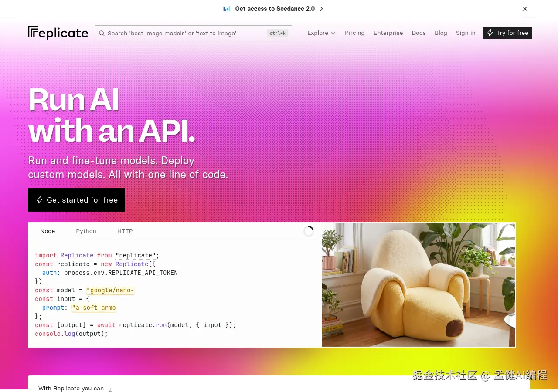Open the Pricing page
This screenshot has width=558, height=392.
click(x=354, y=33)
